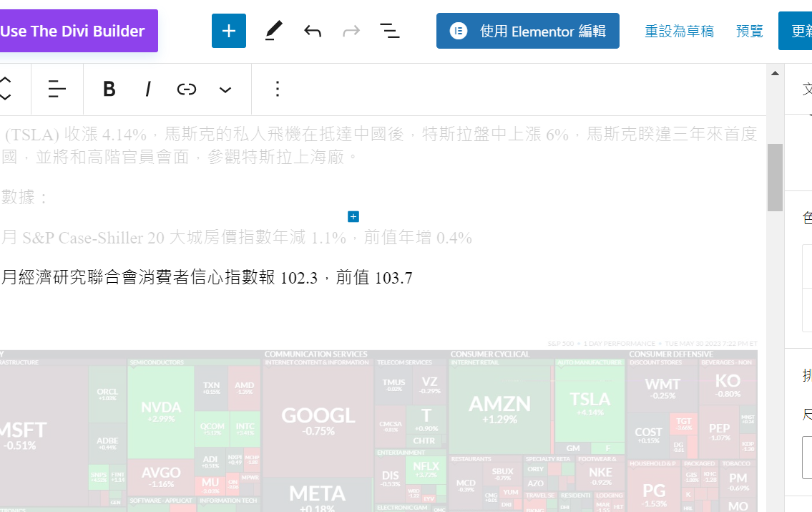Open the document overview list view
The height and width of the screenshot is (512, 812).
pyautogui.click(x=390, y=31)
